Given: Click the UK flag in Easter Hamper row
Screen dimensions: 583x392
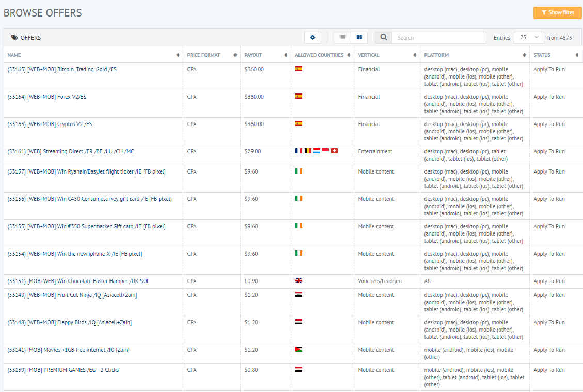Looking at the screenshot, I should coord(298,281).
